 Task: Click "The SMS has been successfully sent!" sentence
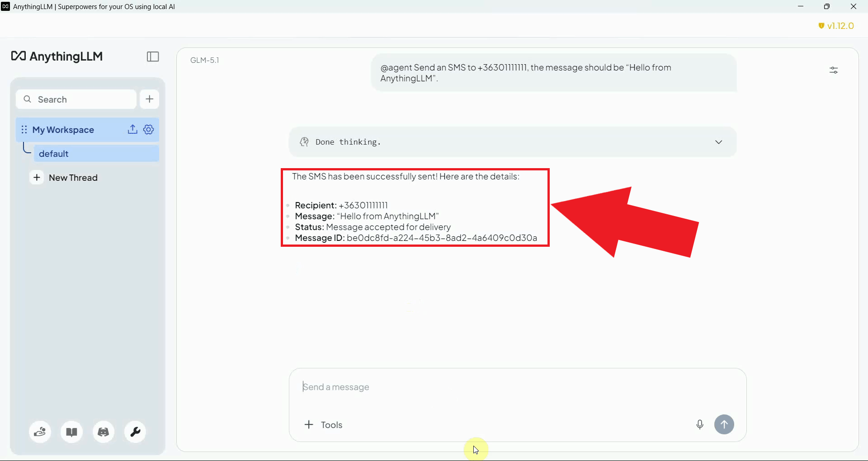point(364,177)
